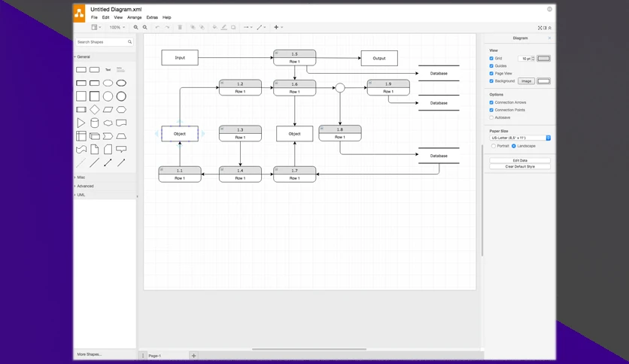Click the grid color swatch
Viewport: 629px width, 364px height.
tap(543, 59)
